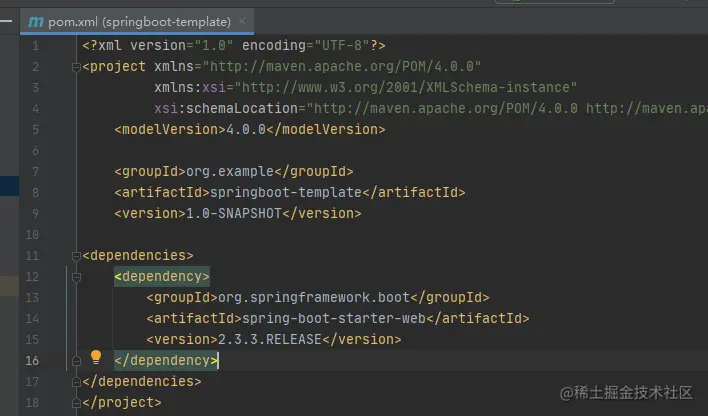
Task: Click the opening dependencies tag
Action: pos(138,255)
